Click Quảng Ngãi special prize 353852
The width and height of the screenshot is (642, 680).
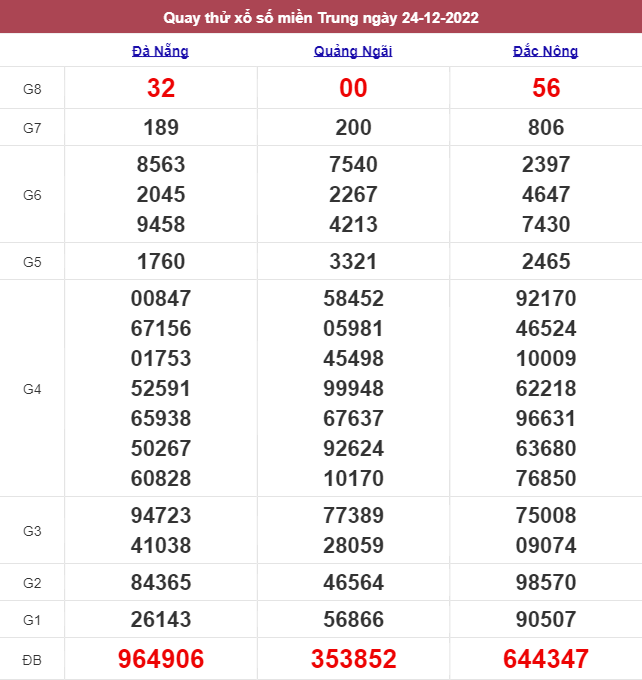pyautogui.click(x=353, y=658)
